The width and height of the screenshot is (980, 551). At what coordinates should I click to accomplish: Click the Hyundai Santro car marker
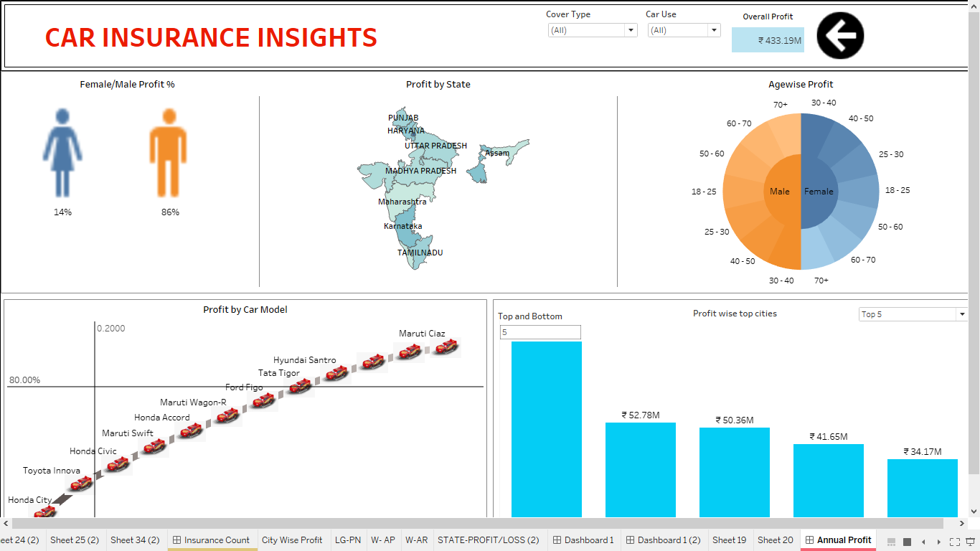[336, 373]
